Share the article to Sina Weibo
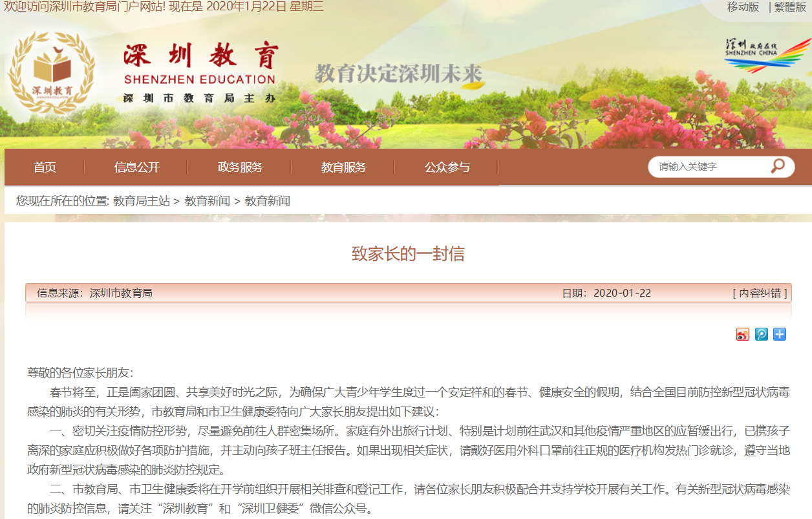812x519 pixels. 742,334
